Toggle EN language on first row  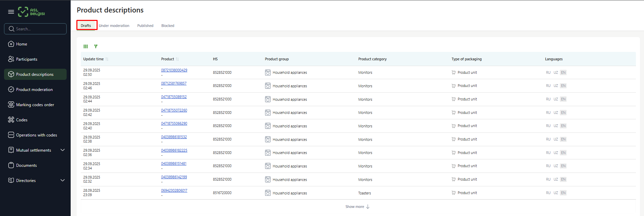[x=563, y=72]
